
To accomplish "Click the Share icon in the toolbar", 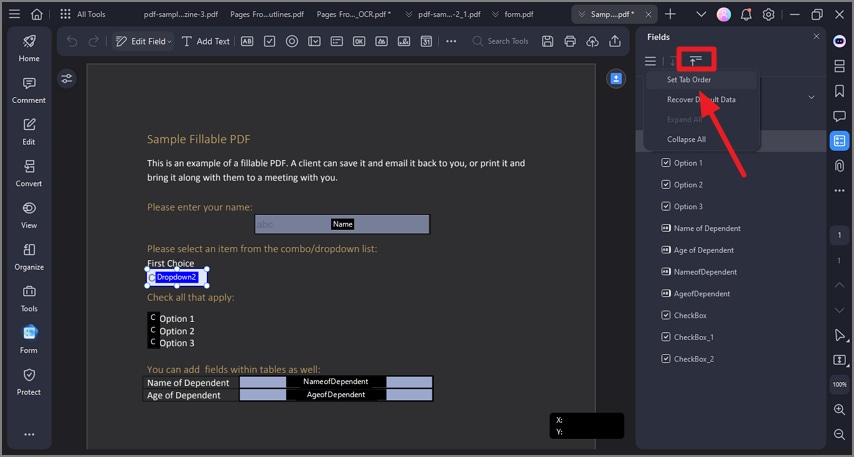I will (x=615, y=41).
